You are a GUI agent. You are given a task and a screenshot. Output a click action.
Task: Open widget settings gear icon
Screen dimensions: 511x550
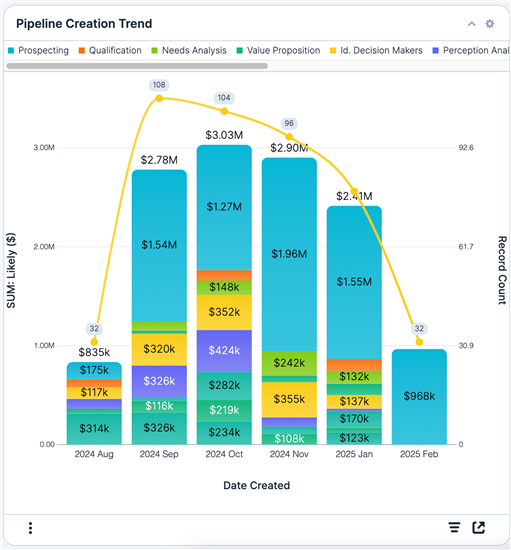coord(490,24)
